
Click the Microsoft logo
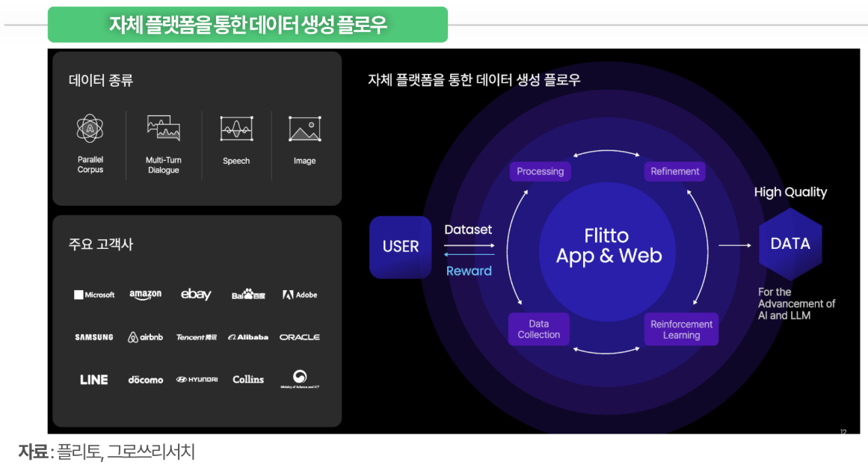click(x=96, y=295)
